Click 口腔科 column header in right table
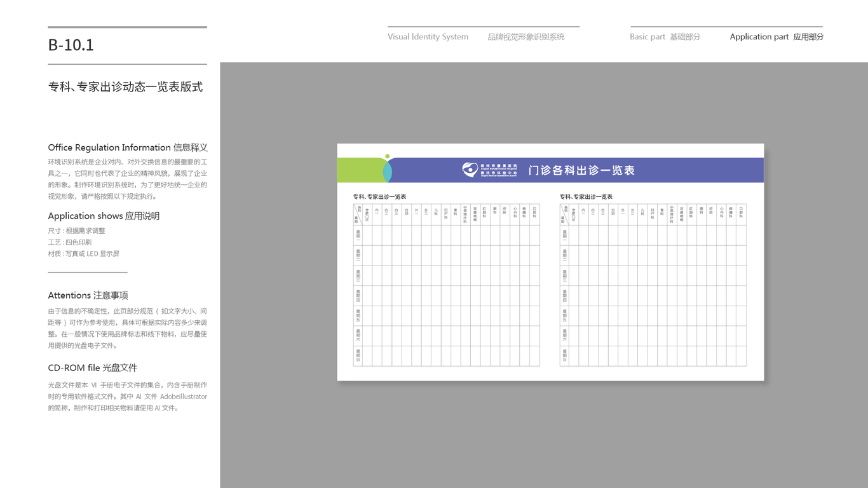 point(741,213)
